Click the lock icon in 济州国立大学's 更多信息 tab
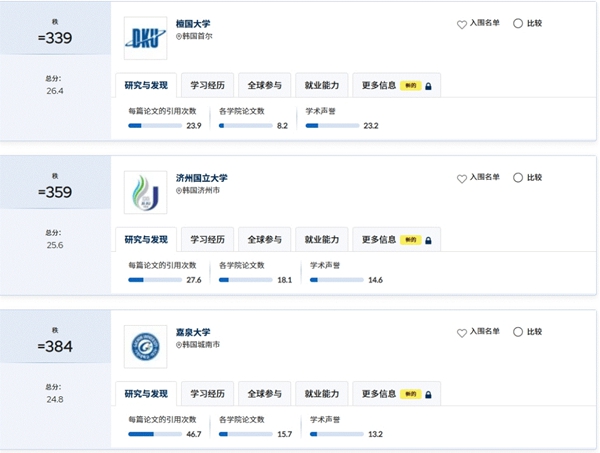 coord(428,240)
